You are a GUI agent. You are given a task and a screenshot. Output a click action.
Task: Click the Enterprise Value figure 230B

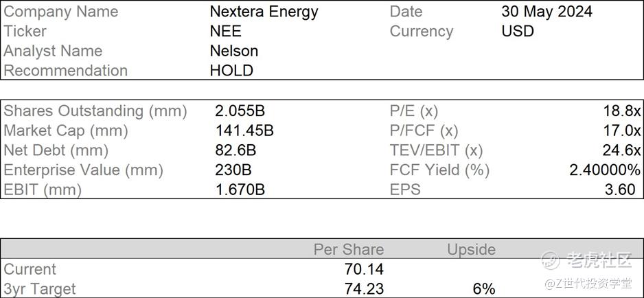pos(233,170)
